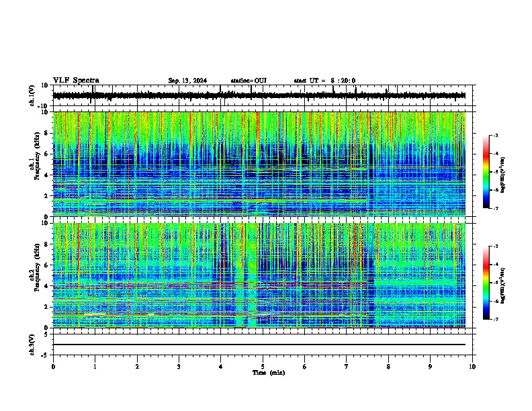Click the 'station=OUJ' label

coord(249,81)
